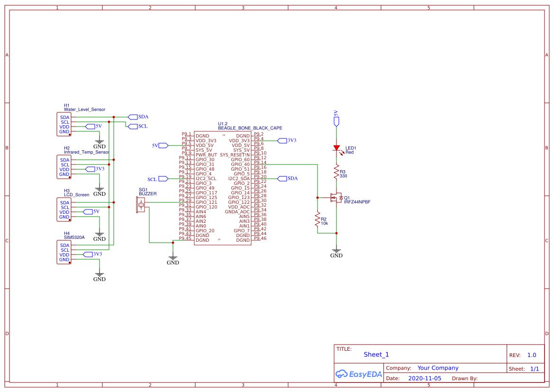The height and width of the screenshot is (392, 554).
Task: Select the R2 10k resistor symbol
Action: [x=318, y=219]
